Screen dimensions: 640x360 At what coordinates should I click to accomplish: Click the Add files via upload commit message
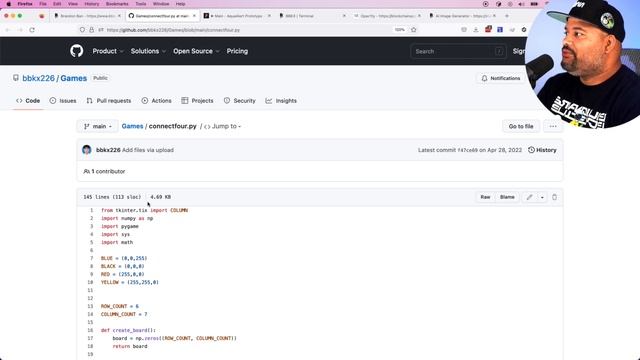(148, 150)
